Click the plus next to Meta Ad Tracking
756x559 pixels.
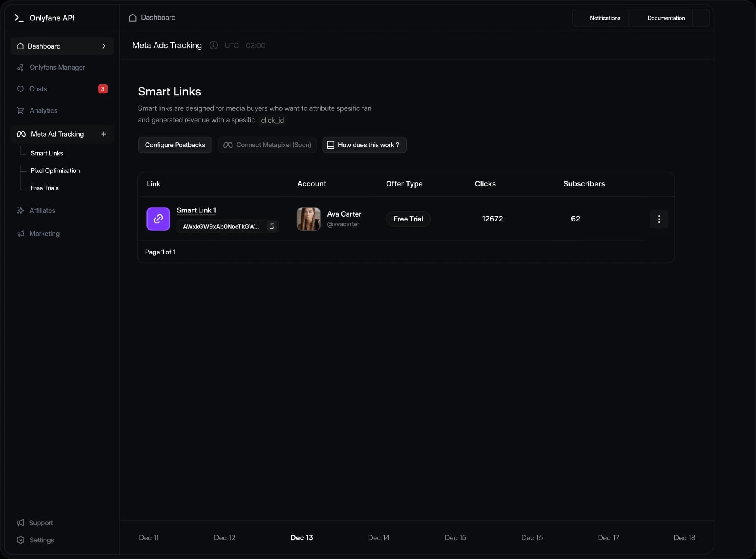tap(104, 134)
